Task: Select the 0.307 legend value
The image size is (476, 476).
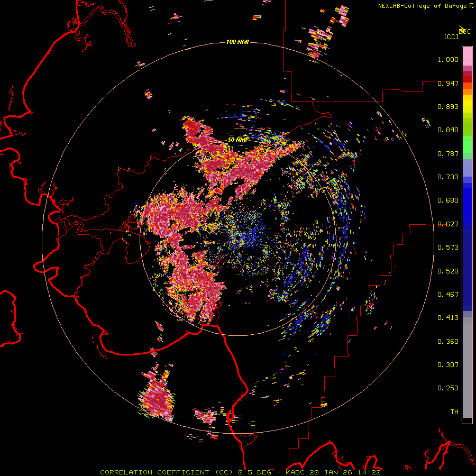Action: coord(448,365)
